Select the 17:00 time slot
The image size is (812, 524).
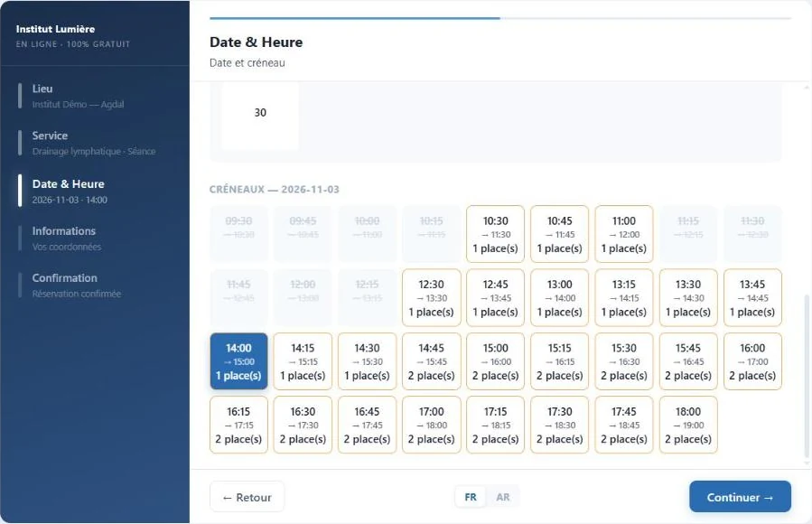click(431, 426)
